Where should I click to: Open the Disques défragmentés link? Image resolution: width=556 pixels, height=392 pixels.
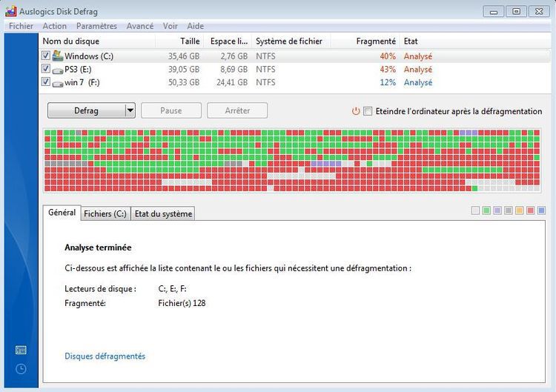click(x=105, y=356)
